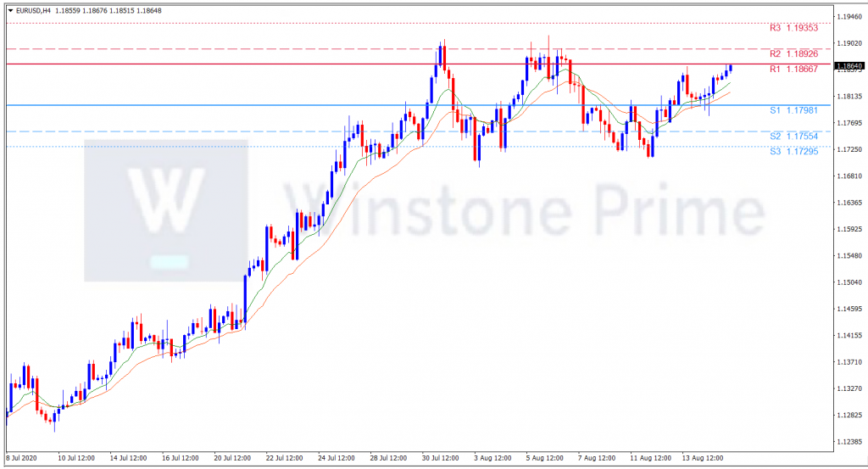868x469 pixels.
Task: Click the 8 Jul 2020 date label
Action: [x=23, y=458]
